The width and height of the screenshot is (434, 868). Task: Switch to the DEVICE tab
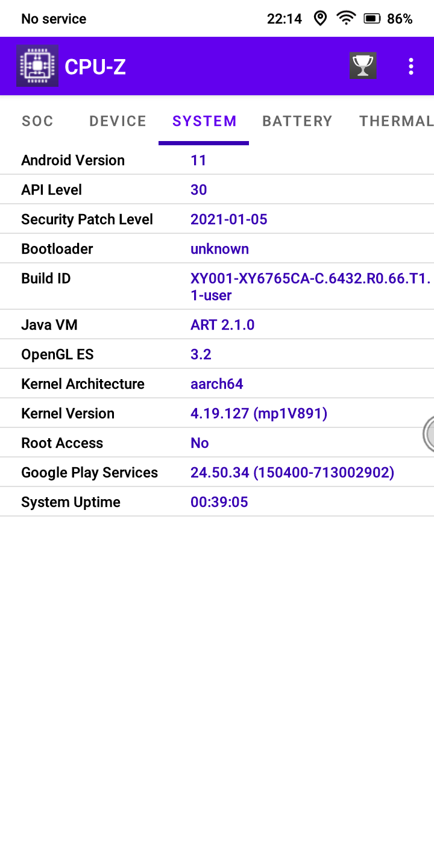click(x=118, y=121)
